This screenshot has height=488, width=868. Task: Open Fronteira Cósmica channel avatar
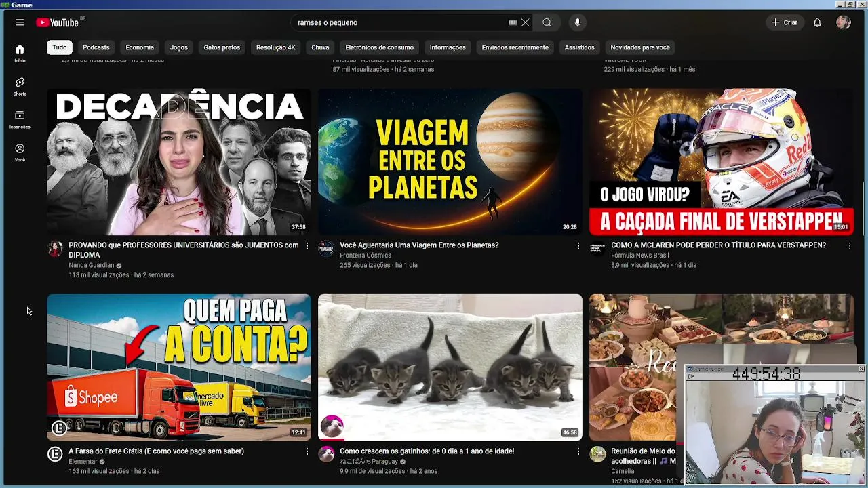(326, 248)
